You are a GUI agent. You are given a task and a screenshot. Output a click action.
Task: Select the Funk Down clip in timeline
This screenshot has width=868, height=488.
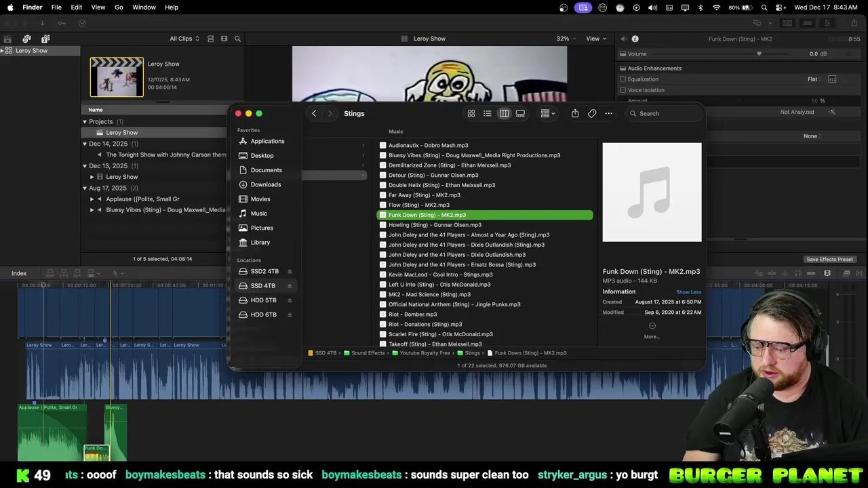click(96, 452)
